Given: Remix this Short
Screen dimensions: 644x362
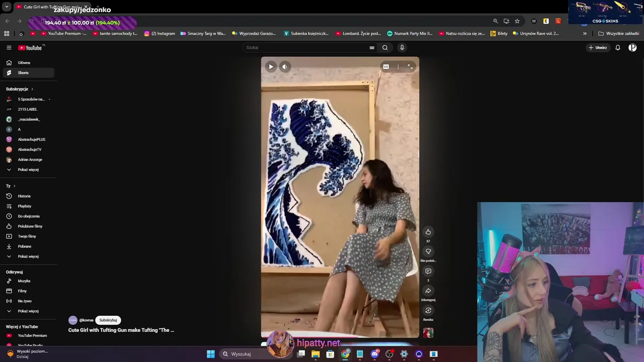Looking at the screenshot, I should tap(428, 310).
